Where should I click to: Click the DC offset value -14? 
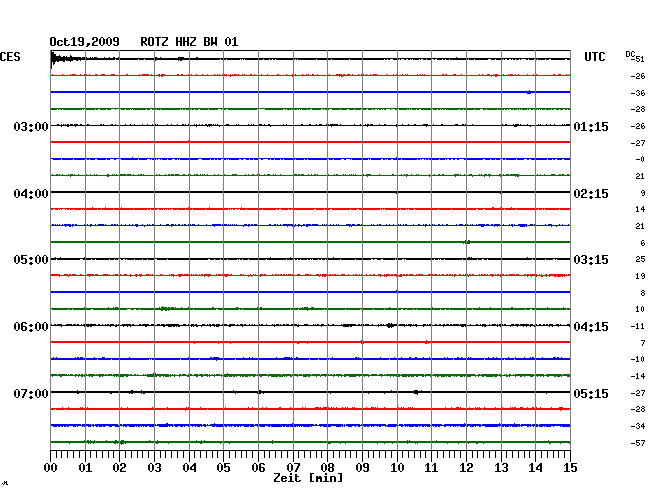638,376
